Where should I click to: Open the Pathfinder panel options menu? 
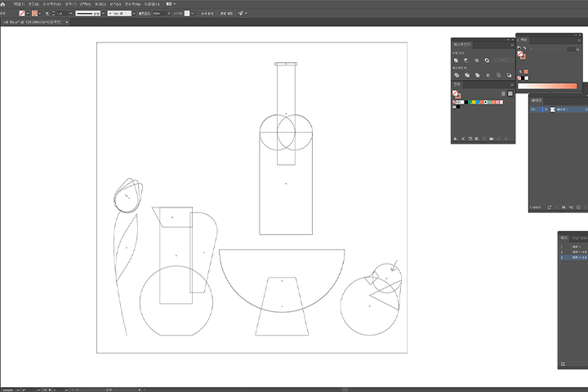512,45
